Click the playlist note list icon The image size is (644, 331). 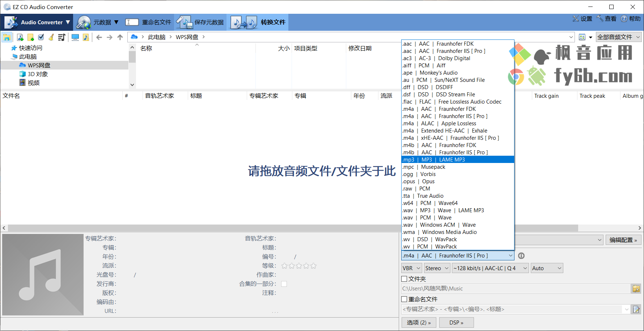pos(62,37)
